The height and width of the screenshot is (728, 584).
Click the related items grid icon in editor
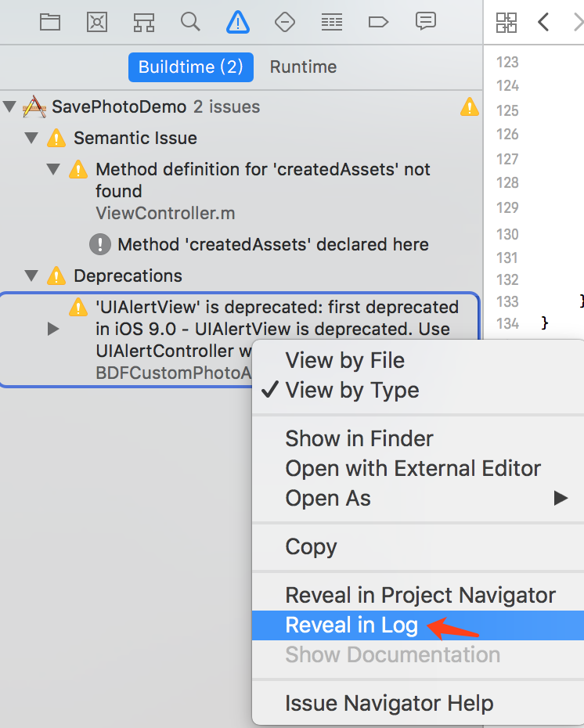coord(506,22)
